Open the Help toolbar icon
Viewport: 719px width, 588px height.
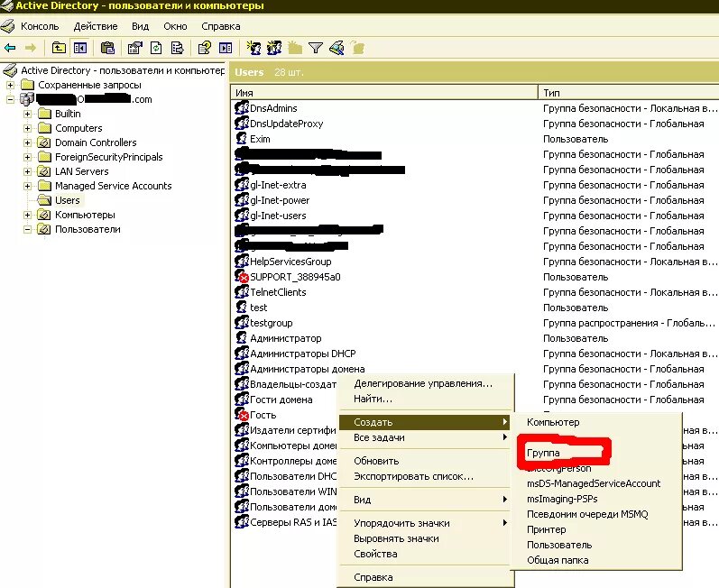pos(205,48)
